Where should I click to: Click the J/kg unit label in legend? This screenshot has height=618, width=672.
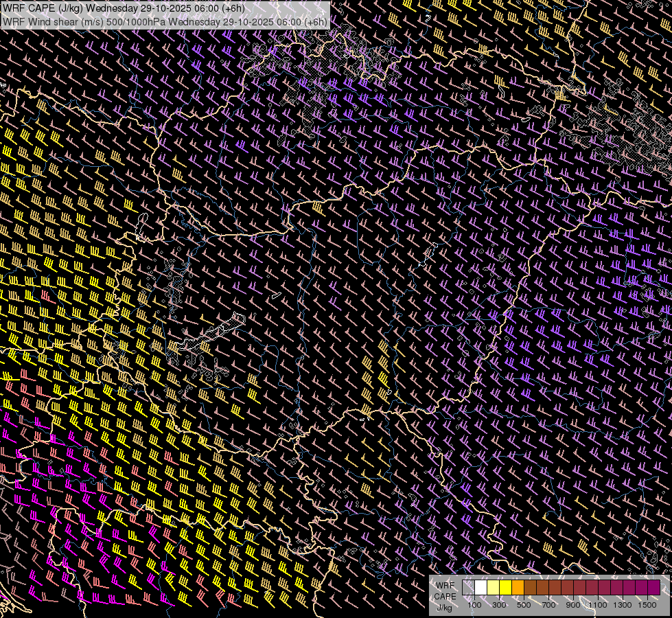coord(444,608)
